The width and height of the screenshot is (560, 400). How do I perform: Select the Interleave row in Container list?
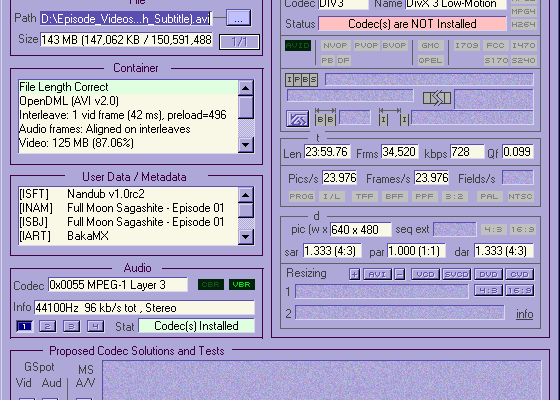click(x=128, y=115)
